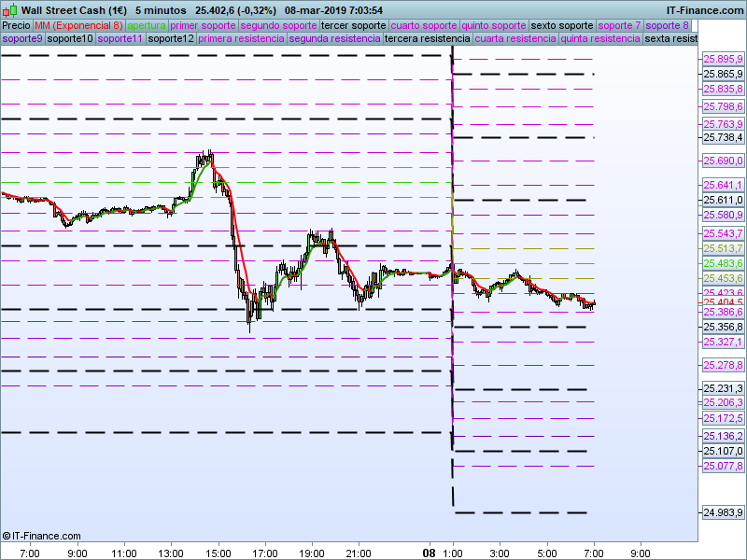Click the 25.077,8 price level tag
Viewport: 747px width, 560px height.
click(723, 466)
